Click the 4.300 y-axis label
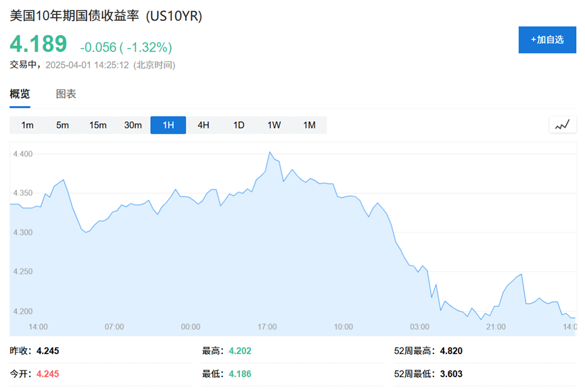Viewport: 585px width, 392px height. pyautogui.click(x=23, y=232)
